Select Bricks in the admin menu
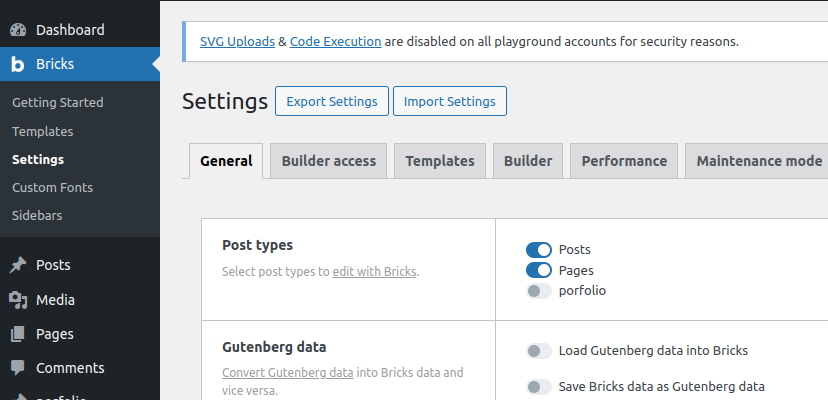 click(80, 64)
